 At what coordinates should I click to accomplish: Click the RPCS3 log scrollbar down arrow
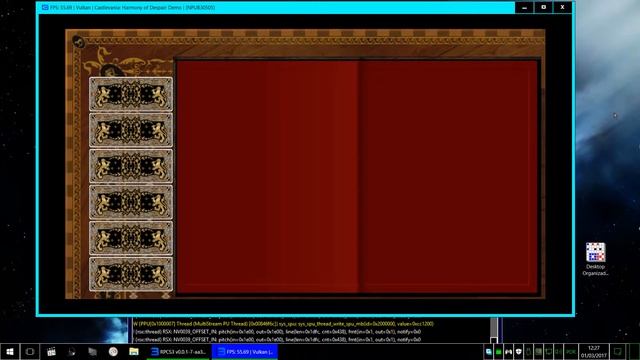tap(494, 340)
